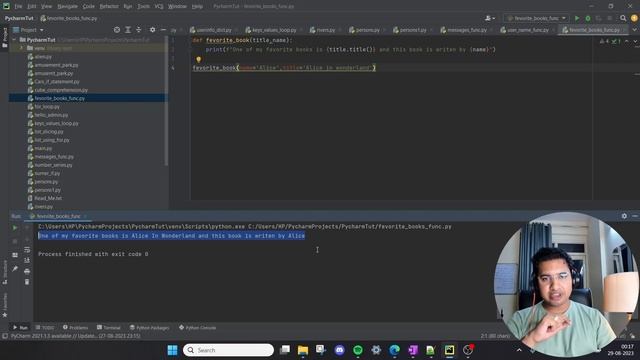This screenshot has width=640, height=360.
Task: Click the Expand All icon in Project panel
Action: click(128, 30)
